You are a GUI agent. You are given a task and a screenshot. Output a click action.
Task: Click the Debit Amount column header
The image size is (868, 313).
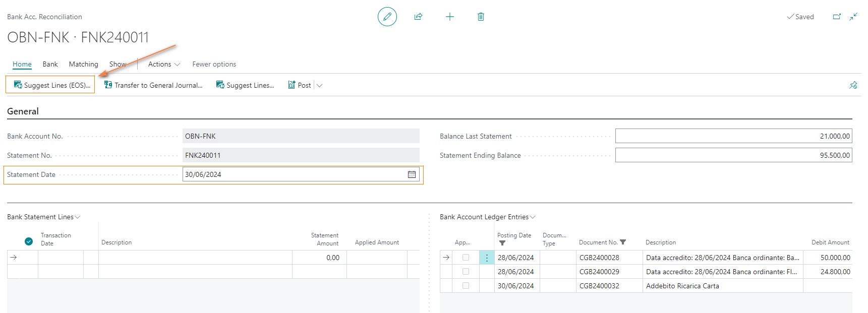(830, 242)
